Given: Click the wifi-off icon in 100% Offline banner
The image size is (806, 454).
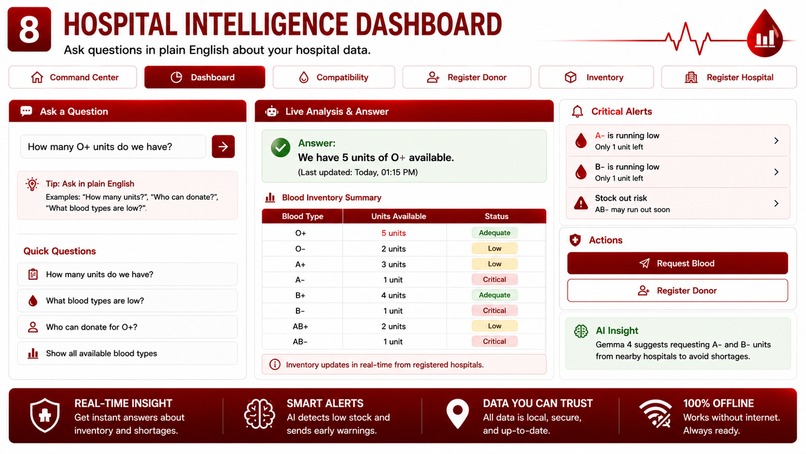Looking at the screenshot, I should coord(656,414).
